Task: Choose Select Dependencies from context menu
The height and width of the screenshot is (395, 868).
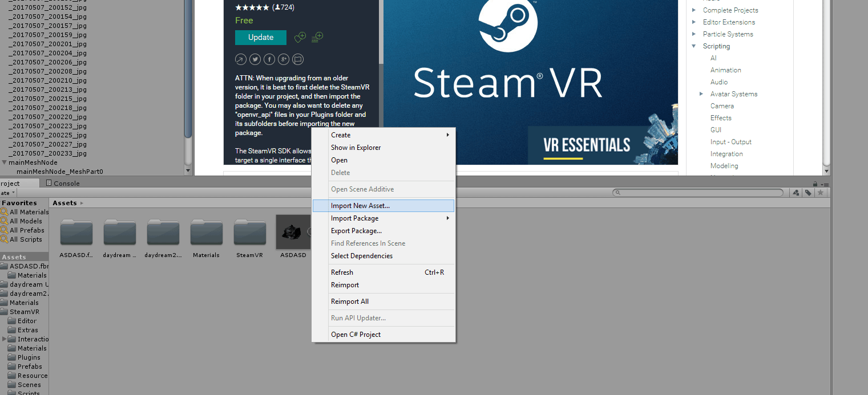Action: click(383, 256)
